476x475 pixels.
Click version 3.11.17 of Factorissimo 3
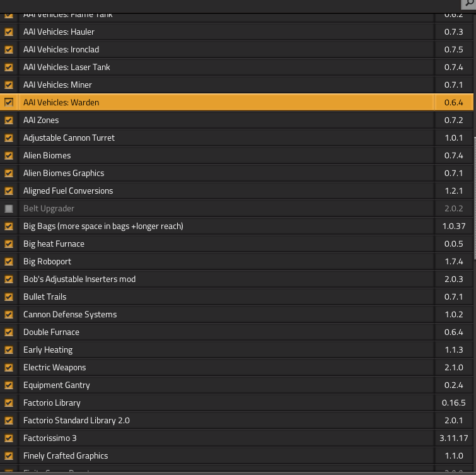(x=453, y=438)
